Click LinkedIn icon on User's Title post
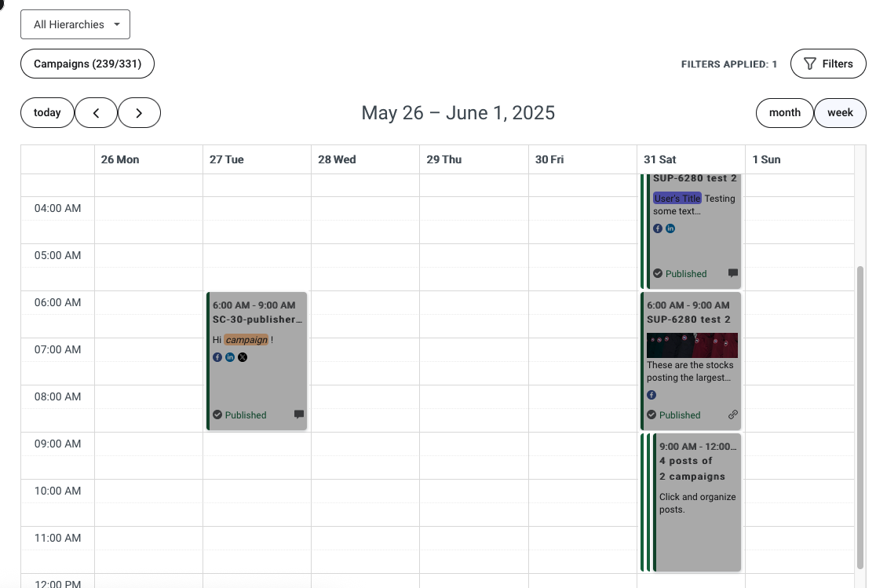This screenshot has height=588, width=876. (x=670, y=228)
